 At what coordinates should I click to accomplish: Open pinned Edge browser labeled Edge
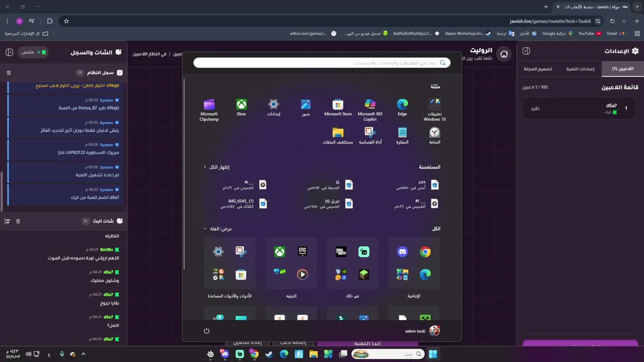tap(402, 108)
